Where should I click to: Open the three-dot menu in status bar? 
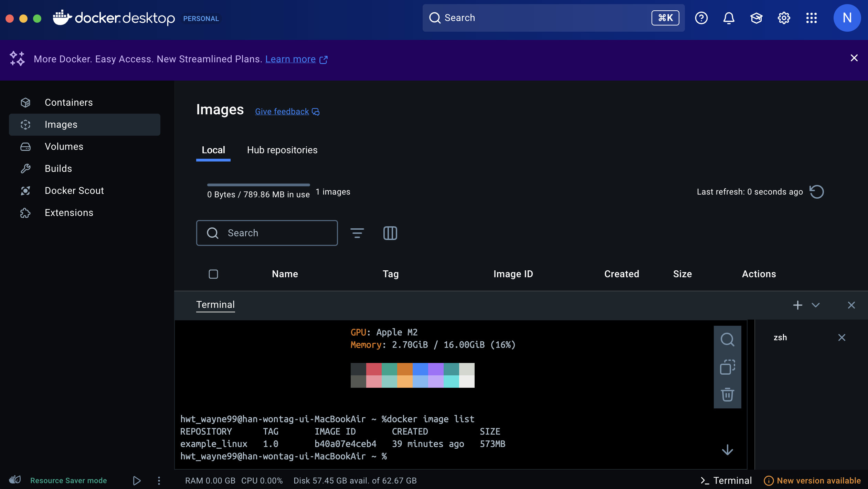tap(159, 481)
